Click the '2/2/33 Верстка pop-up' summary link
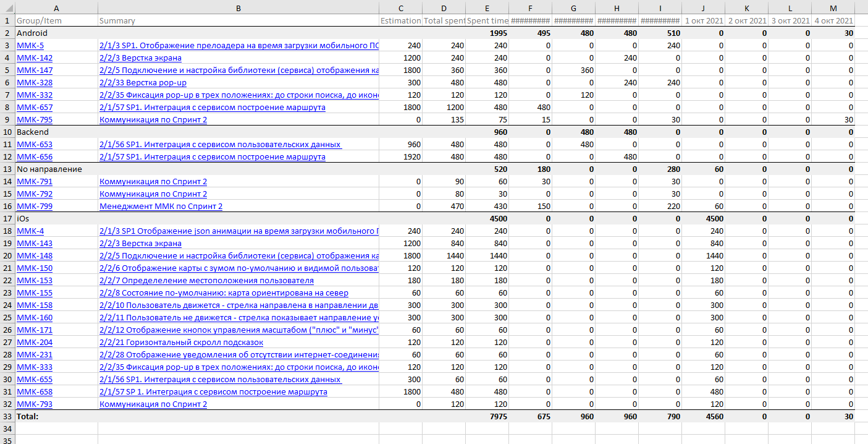Viewport: 868px width, 444px height. 143,82
